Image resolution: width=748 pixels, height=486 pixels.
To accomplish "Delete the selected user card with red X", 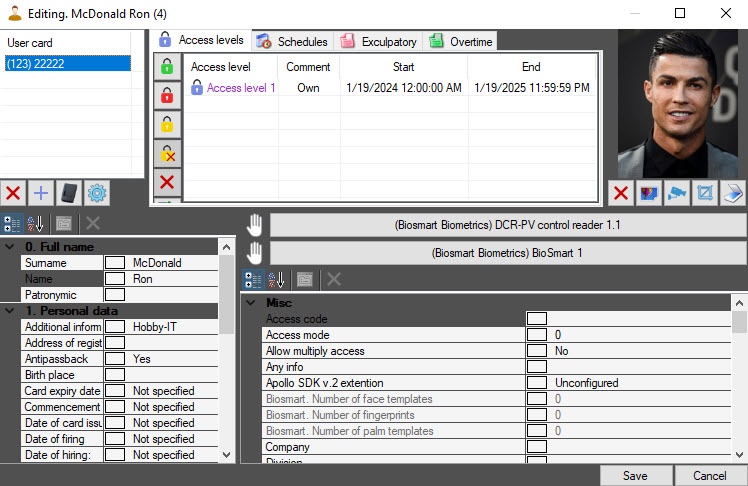I will click(x=13, y=193).
